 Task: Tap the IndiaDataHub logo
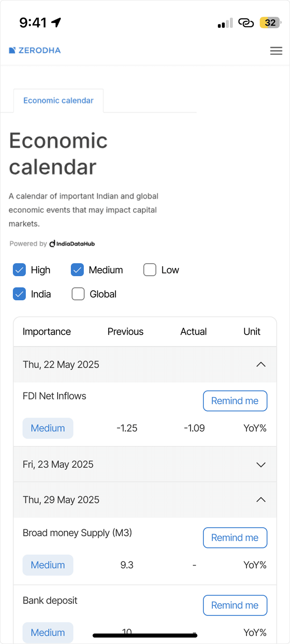72,244
